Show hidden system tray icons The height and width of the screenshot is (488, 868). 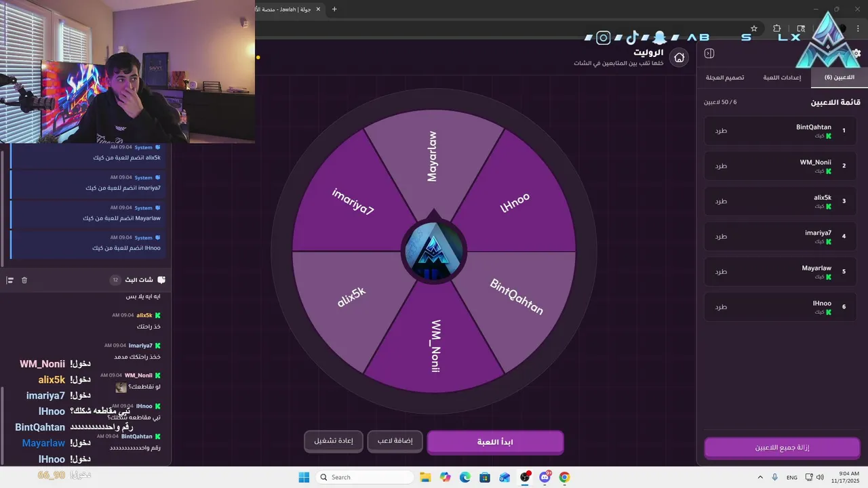(760, 477)
